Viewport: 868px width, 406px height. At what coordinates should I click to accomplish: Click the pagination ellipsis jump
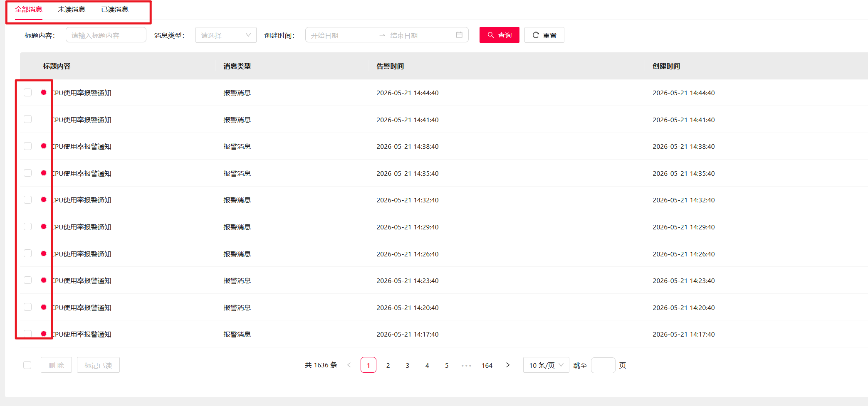click(466, 365)
